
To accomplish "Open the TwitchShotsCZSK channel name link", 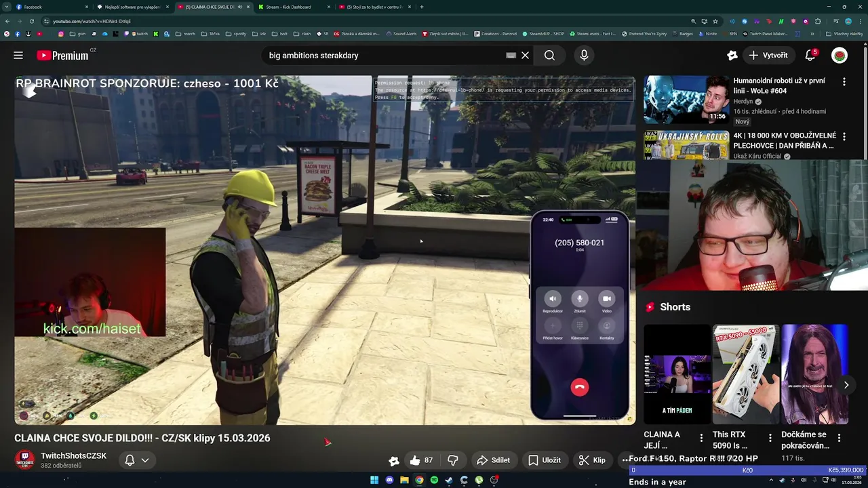I will pos(73,456).
